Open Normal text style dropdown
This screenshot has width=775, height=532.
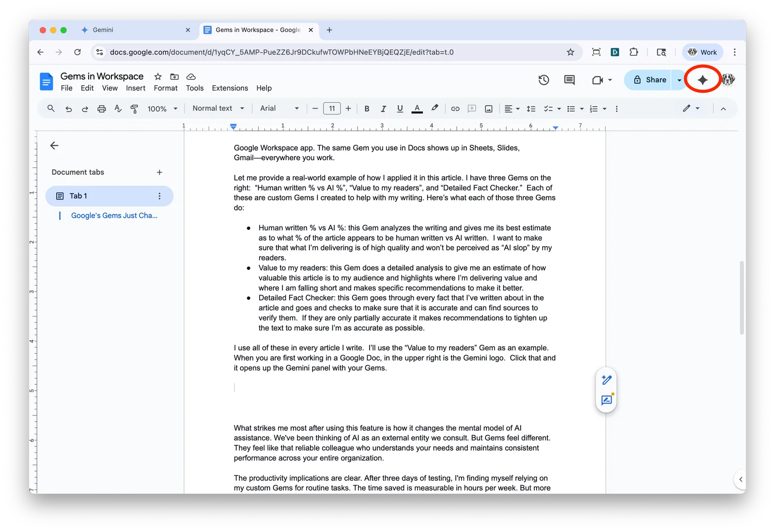coord(218,108)
